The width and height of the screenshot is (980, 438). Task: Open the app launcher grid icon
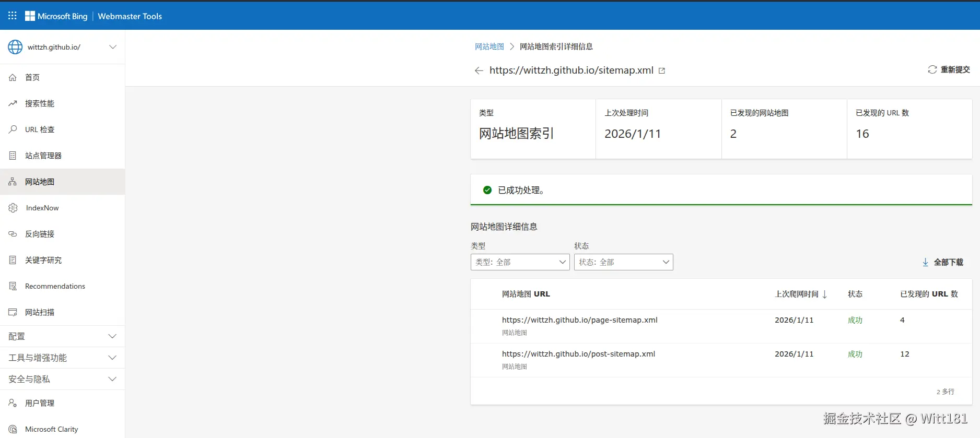[13, 16]
